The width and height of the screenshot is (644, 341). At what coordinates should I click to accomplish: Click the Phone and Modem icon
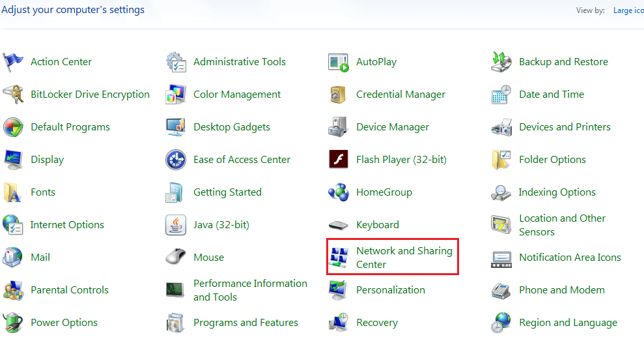tap(501, 290)
